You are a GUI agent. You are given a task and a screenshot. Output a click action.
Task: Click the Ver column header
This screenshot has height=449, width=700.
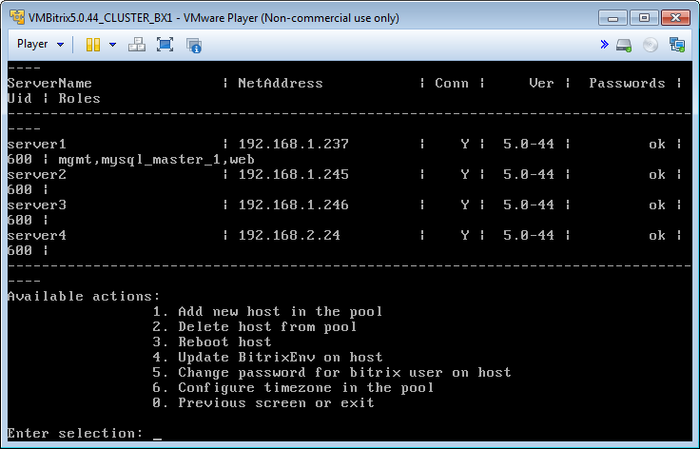coord(542,83)
